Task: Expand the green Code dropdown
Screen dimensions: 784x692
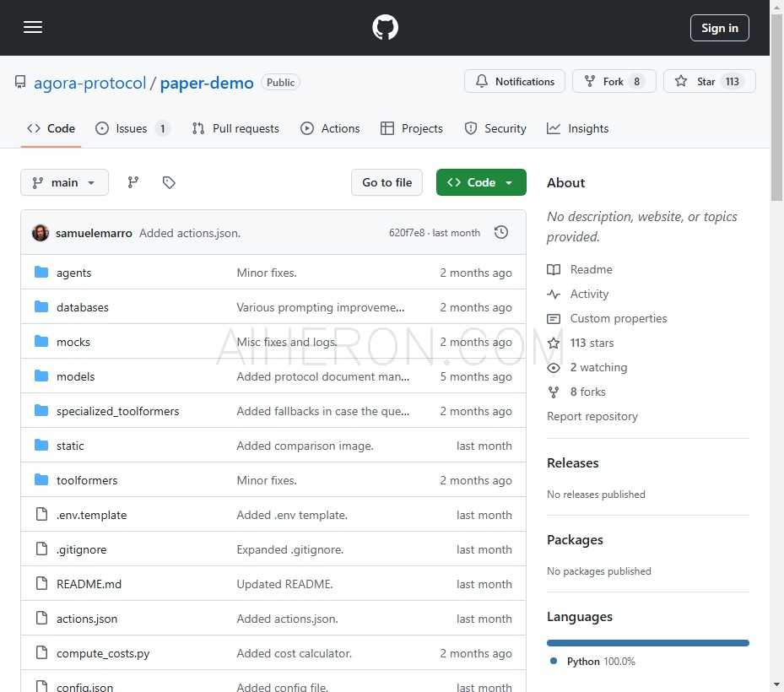Action: click(x=481, y=182)
